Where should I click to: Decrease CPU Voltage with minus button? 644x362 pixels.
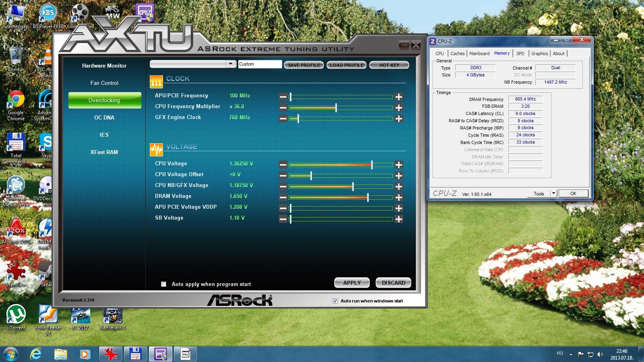coord(283,165)
